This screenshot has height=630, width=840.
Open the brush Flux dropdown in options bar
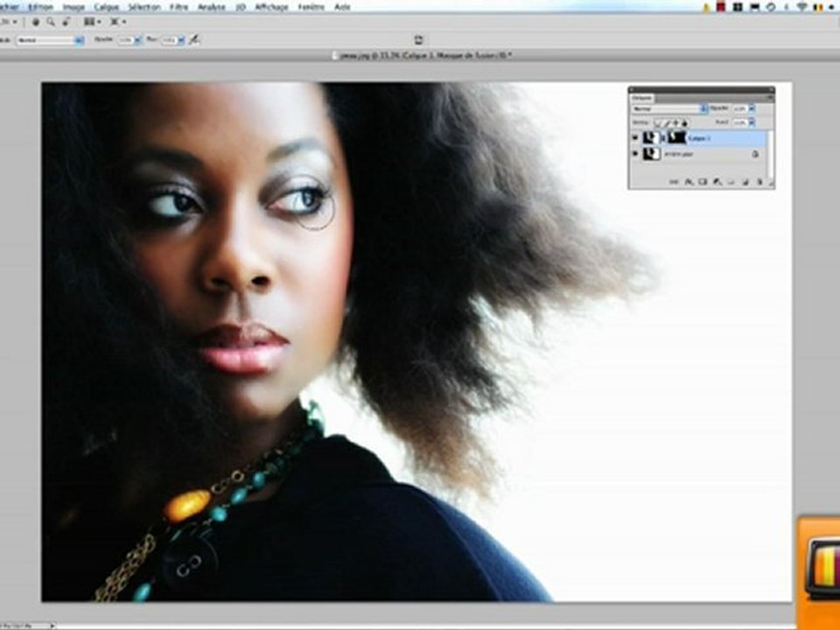(180, 40)
